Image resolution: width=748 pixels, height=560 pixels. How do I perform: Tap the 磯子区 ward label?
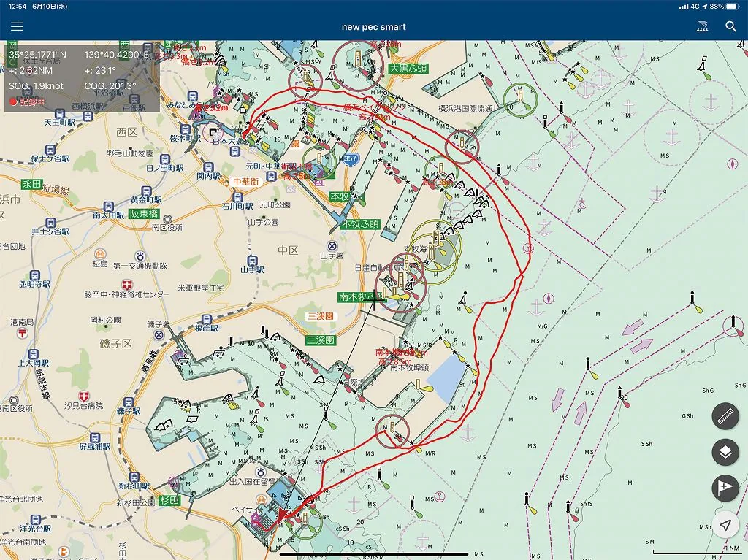coord(115,343)
